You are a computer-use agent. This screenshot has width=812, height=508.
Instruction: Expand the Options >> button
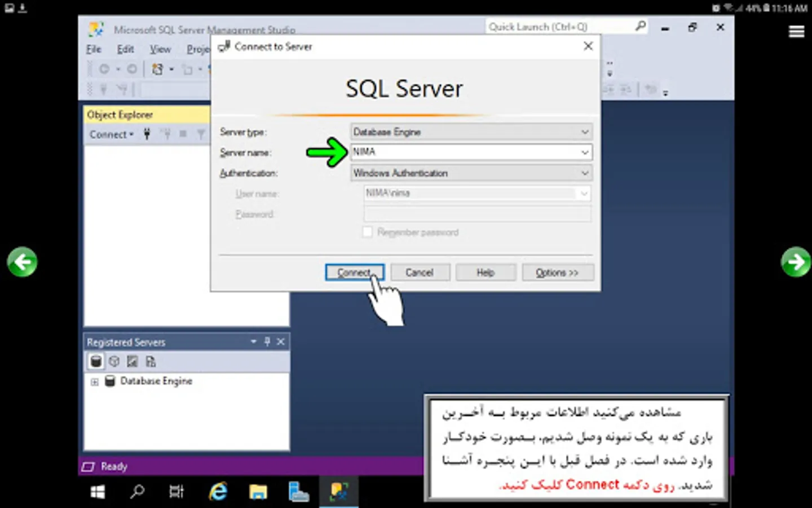(x=558, y=272)
